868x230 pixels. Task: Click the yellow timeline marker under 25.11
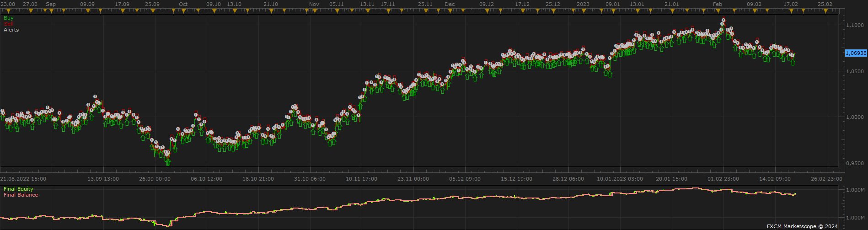pos(425,11)
